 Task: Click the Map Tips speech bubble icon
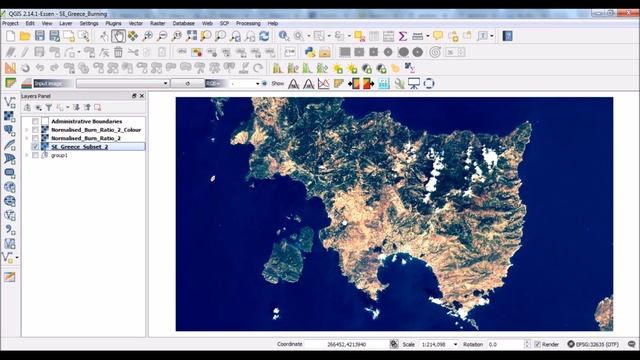(x=438, y=36)
